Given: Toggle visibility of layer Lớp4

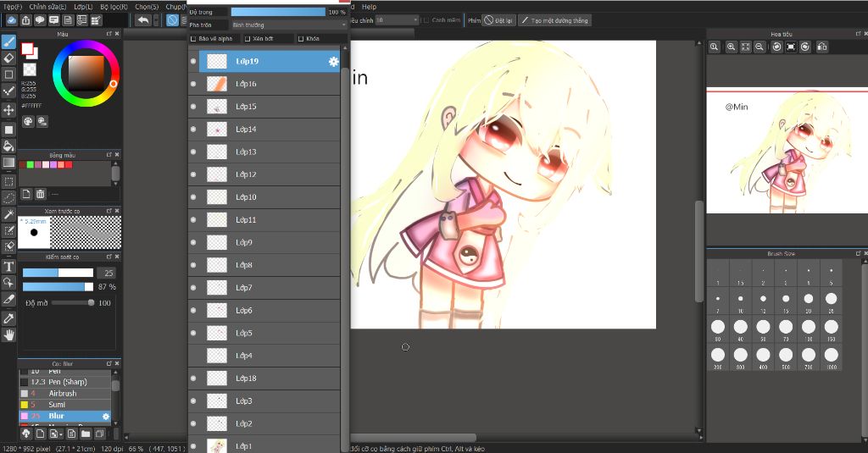Looking at the screenshot, I should (193, 356).
